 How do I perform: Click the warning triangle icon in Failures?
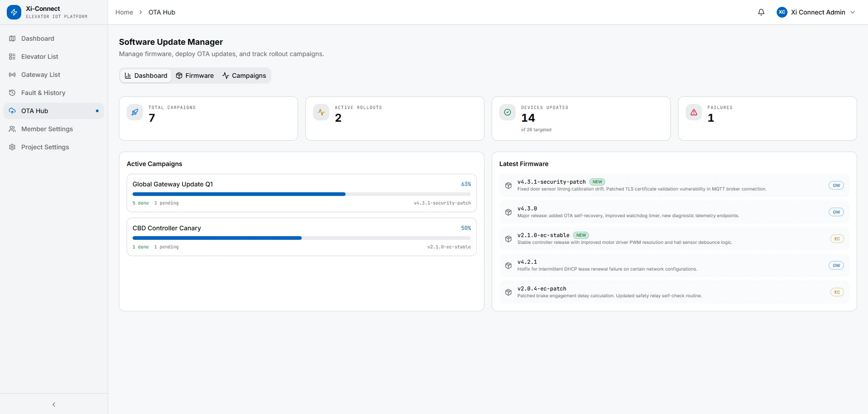pos(694,112)
